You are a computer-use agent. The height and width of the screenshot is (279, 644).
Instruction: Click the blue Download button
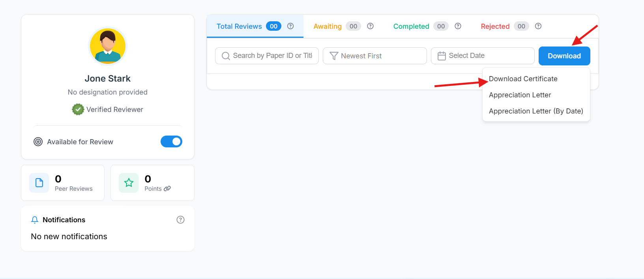coord(564,56)
